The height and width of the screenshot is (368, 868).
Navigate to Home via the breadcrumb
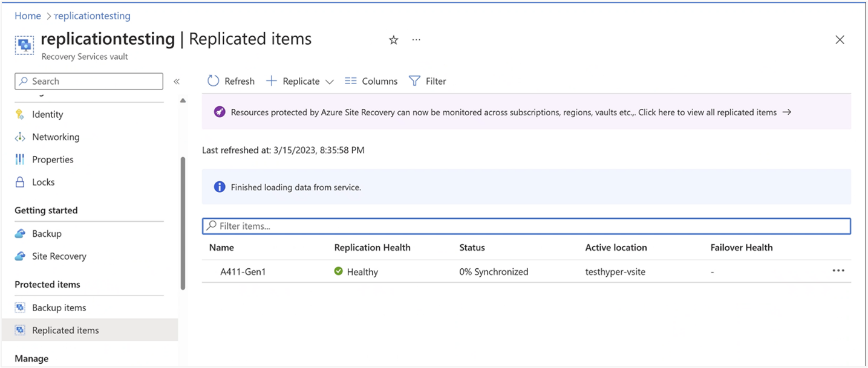[x=27, y=15]
